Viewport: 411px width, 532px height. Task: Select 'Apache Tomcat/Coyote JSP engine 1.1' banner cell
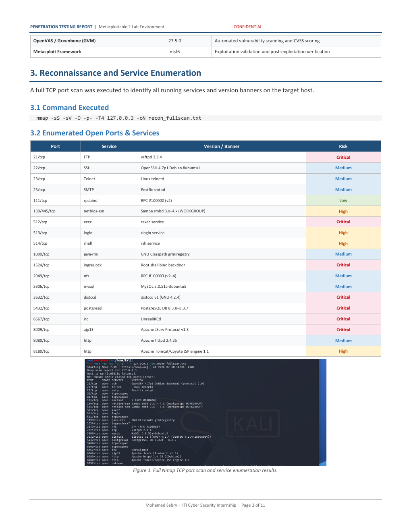(222, 351)
